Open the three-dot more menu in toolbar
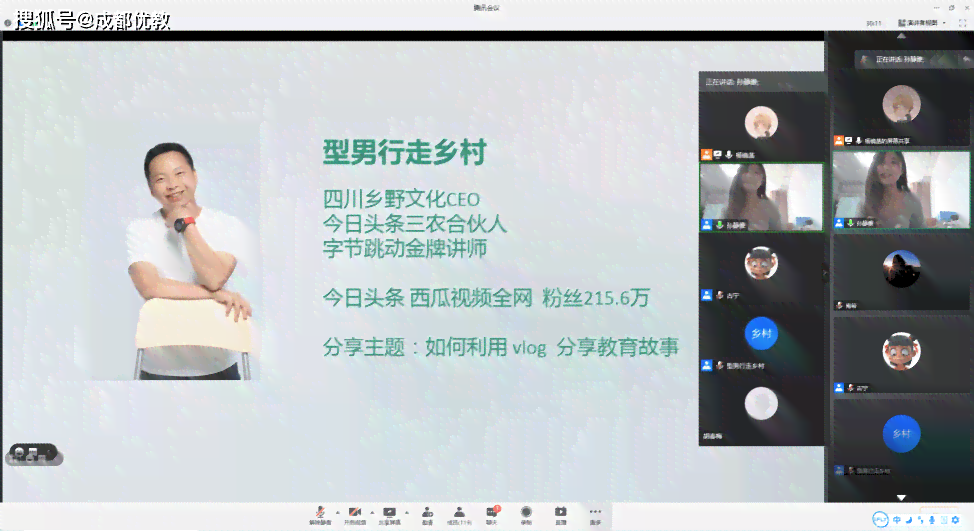This screenshot has height=531, width=974. coord(595,515)
